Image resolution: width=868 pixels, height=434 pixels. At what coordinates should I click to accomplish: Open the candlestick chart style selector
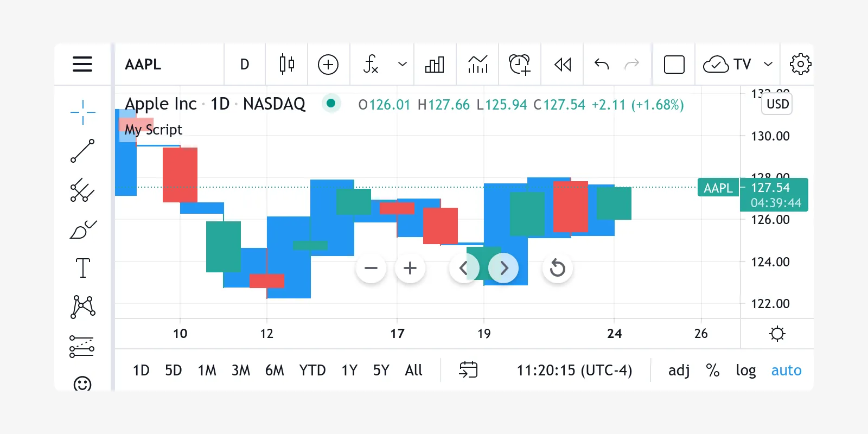click(287, 64)
